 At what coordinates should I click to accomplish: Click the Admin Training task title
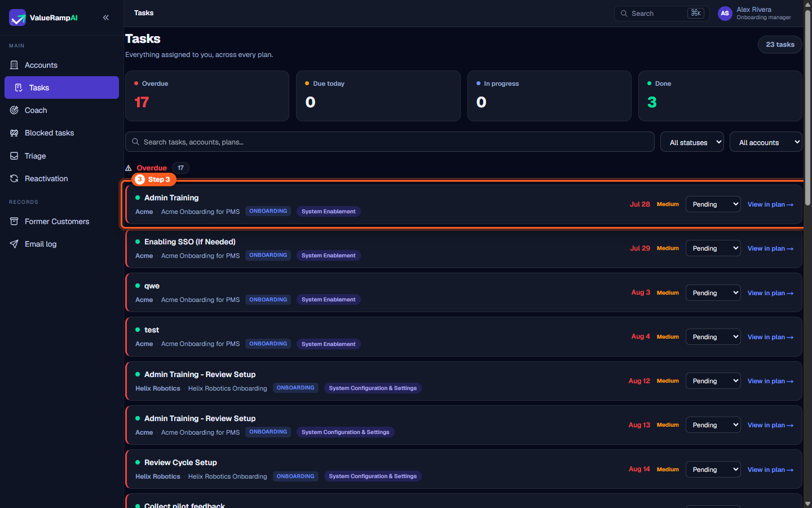click(171, 198)
